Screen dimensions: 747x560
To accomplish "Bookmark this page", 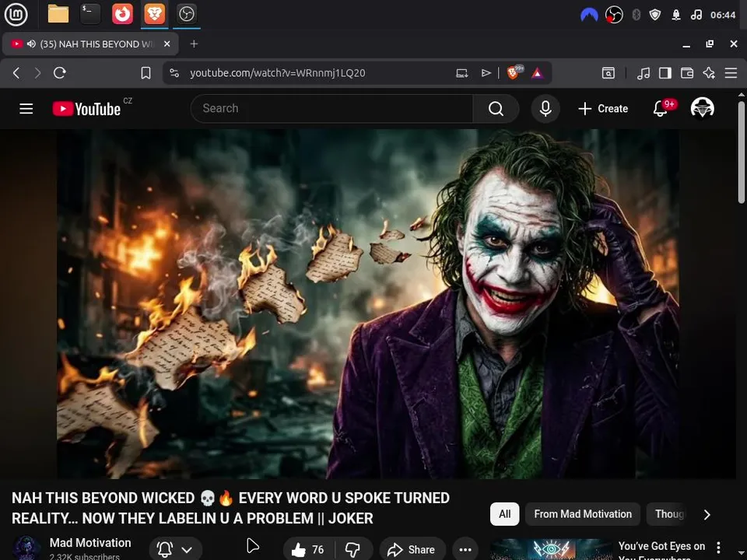I will click(146, 73).
